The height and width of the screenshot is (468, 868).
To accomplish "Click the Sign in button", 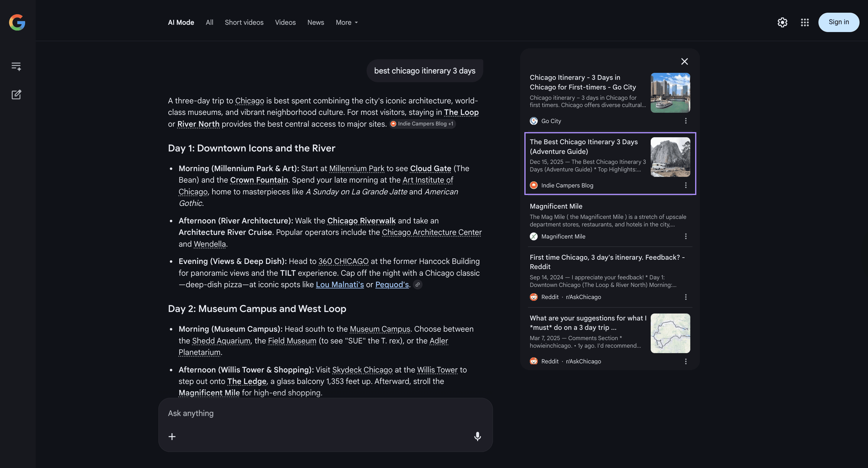I will click(839, 22).
